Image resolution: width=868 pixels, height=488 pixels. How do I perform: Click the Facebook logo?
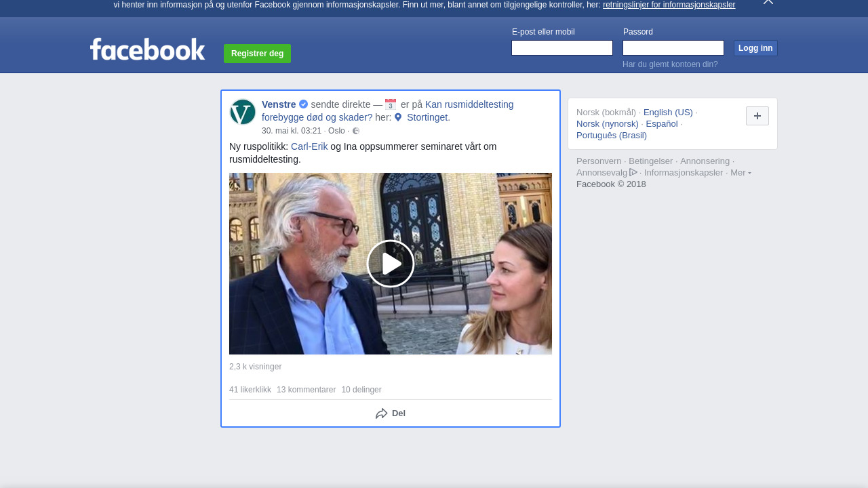[x=147, y=49]
